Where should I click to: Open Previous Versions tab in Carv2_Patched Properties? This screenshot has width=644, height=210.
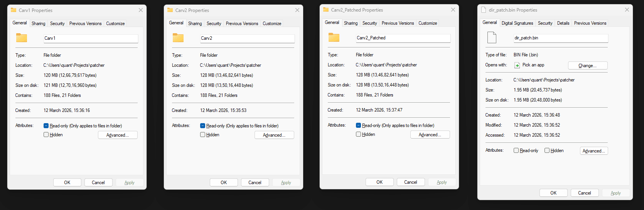click(x=398, y=23)
